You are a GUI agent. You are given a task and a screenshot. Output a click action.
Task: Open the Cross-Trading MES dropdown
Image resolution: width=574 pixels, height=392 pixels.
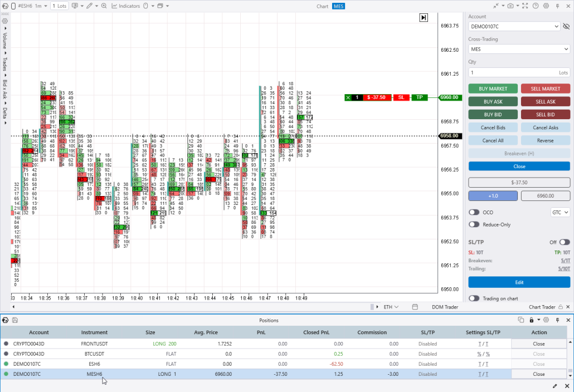pyautogui.click(x=518, y=49)
